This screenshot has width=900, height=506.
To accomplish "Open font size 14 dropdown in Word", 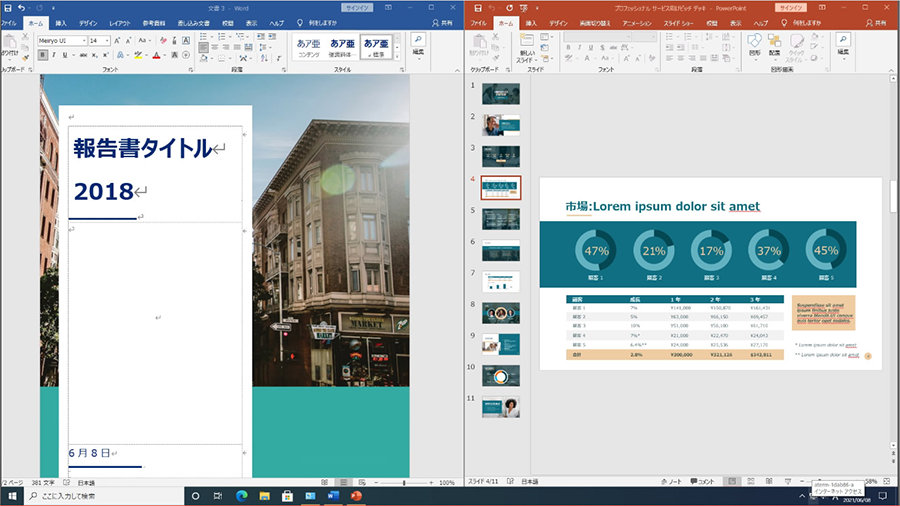I will pos(107,41).
